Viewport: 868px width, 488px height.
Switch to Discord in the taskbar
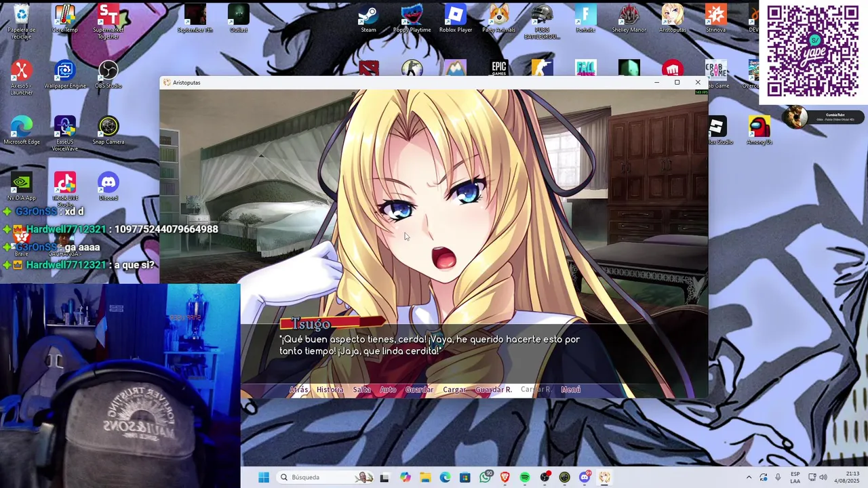tap(585, 477)
